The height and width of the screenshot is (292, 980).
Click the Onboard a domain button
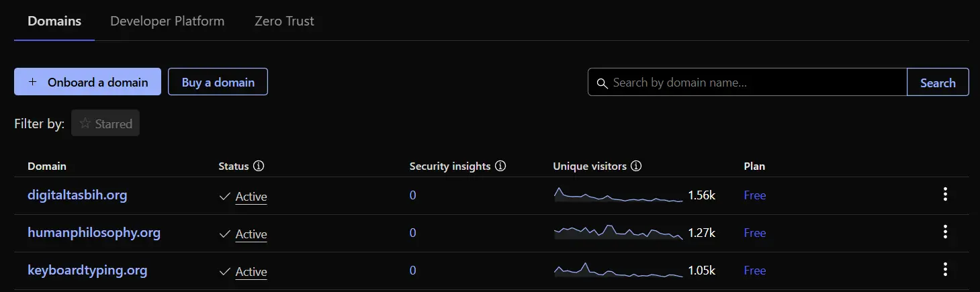[x=87, y=82]
